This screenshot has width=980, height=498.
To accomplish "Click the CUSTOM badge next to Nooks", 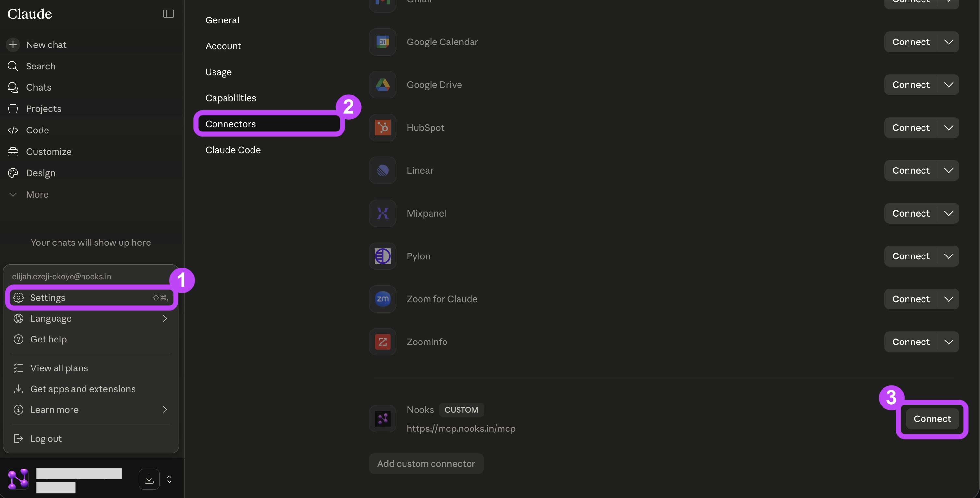I will pyautogui.click(x=461, y=410).
